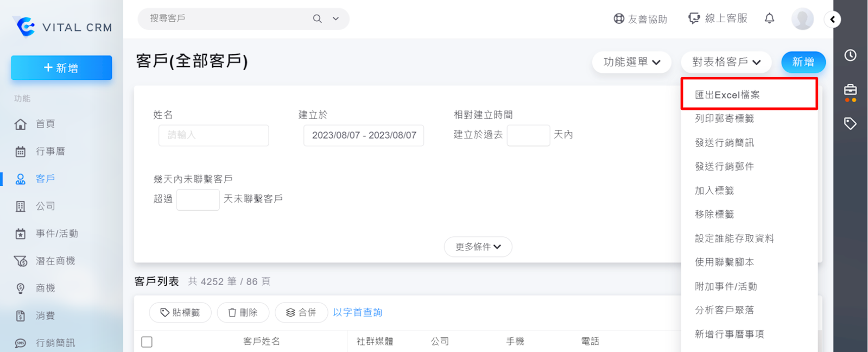The height and width of the screenshot is (352, 868).
Task: Toggle the 對表格客戶 dropdown
Action: [x=726, y=62]
